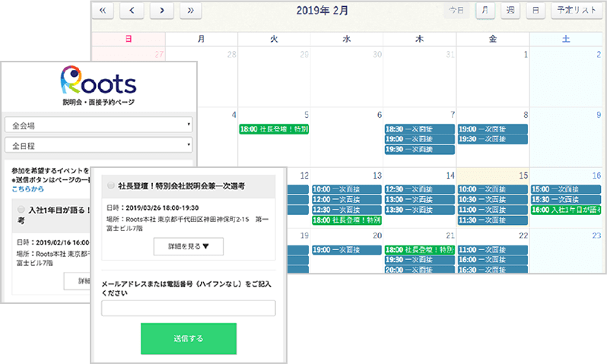Screen dimensions: 607x364
Task: Open the 予定リスト schedule list view
Action: click(576, 11)
